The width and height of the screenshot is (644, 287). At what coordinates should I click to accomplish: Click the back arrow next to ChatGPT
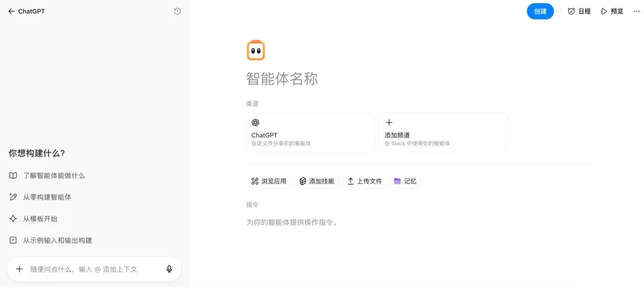11,11
